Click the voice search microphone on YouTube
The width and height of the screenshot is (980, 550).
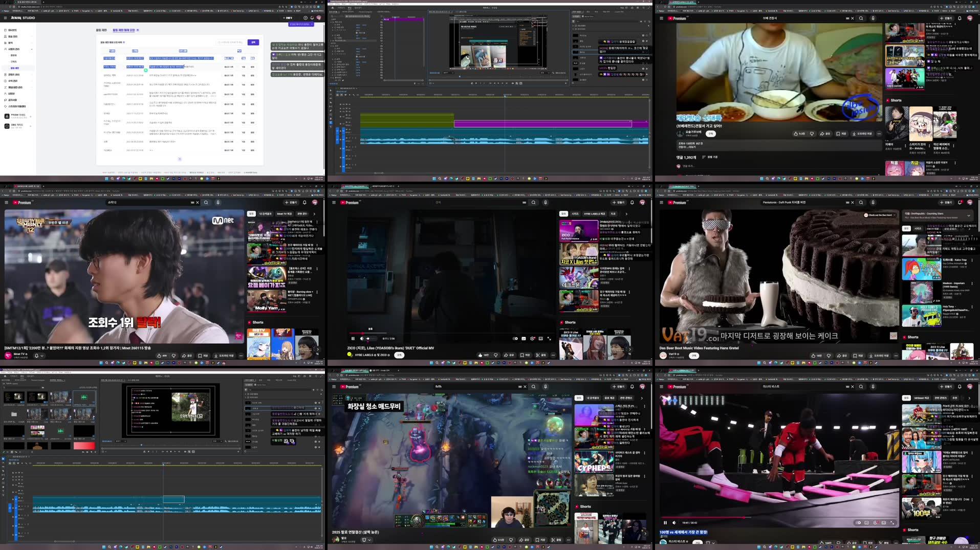[x=545, y=202]
